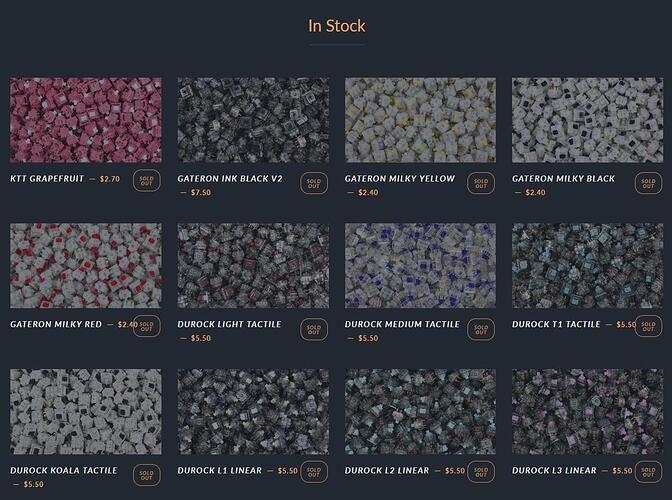Click the Durock Koala Tactile Sold Out badge

(x=147, y=475)
